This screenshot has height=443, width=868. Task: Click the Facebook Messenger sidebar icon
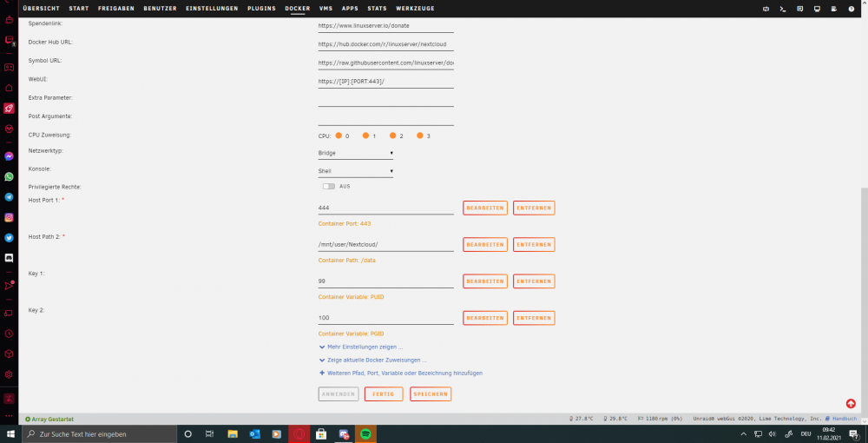(9, 156)
